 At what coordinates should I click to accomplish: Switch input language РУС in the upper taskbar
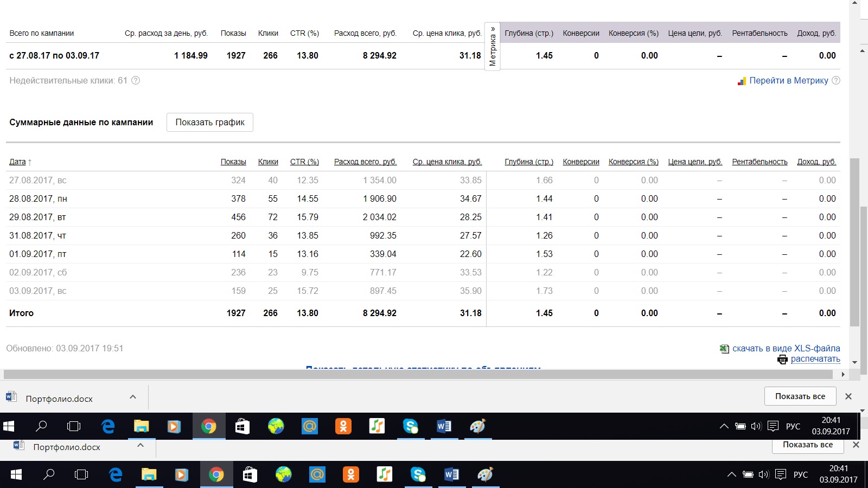[x=793, y=426]
